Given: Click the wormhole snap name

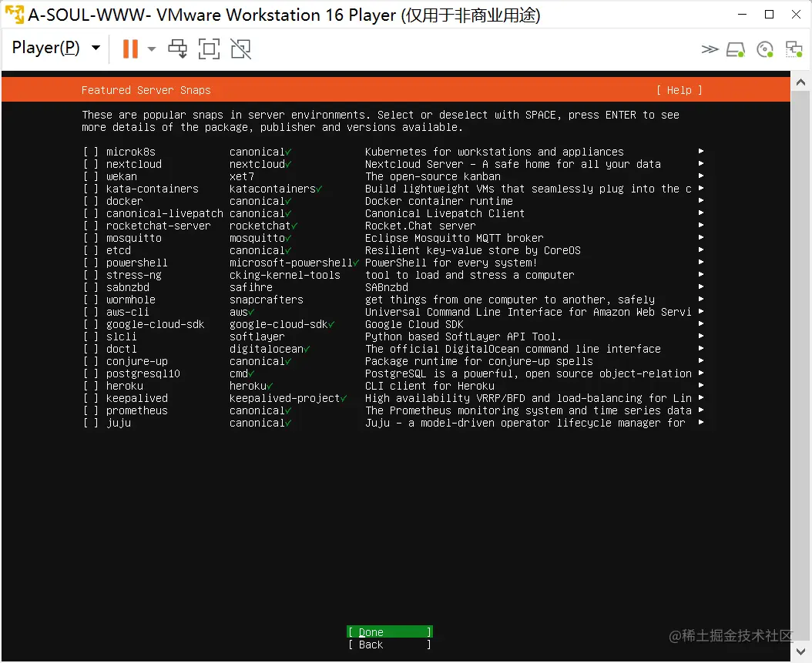Looking at the screenshot, I should point(130,300).
